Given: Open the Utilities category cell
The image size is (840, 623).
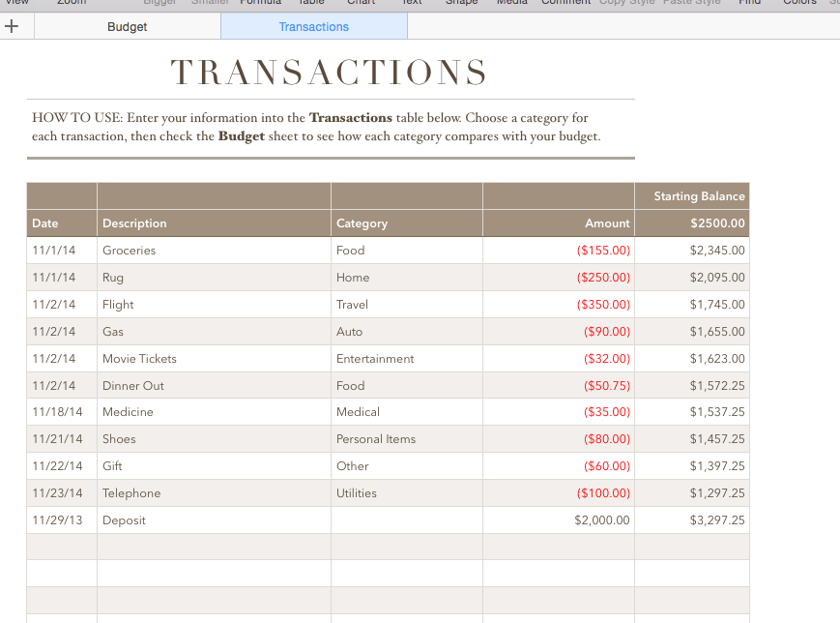Looking at the screenshot, I should [x=407, y=493].
